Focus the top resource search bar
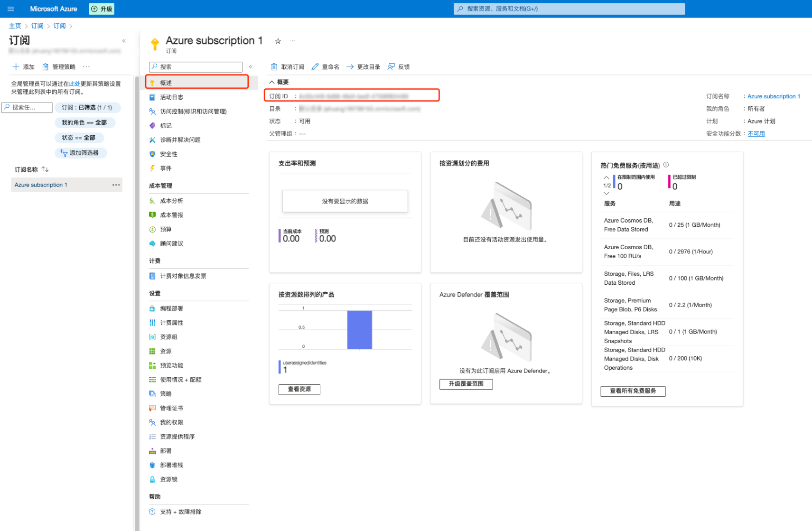 coord(569,9)
